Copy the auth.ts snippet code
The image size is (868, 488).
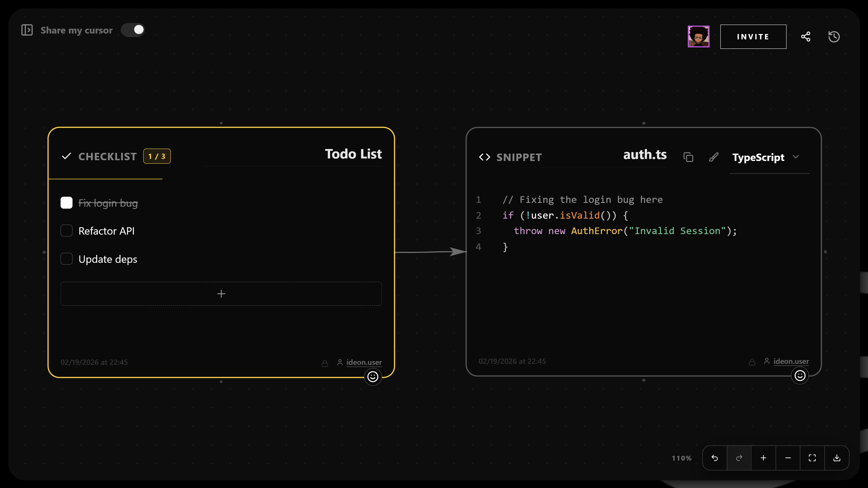tap(688, 157)
